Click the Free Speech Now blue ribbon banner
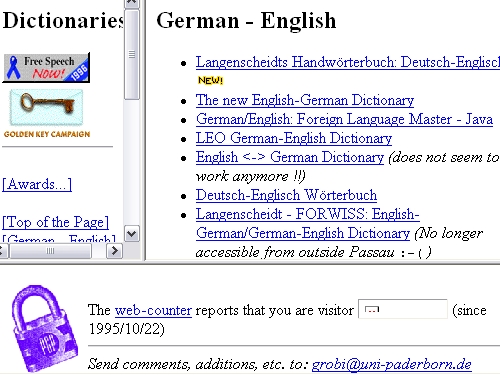Screen dimensions: 500x375 point(46,68)
